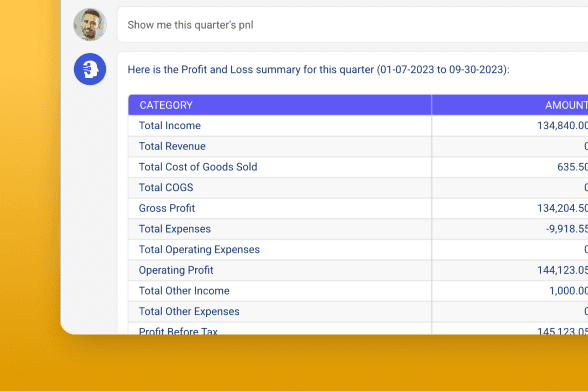Select the Total Expenses row
588x392 pixels.
358,229
